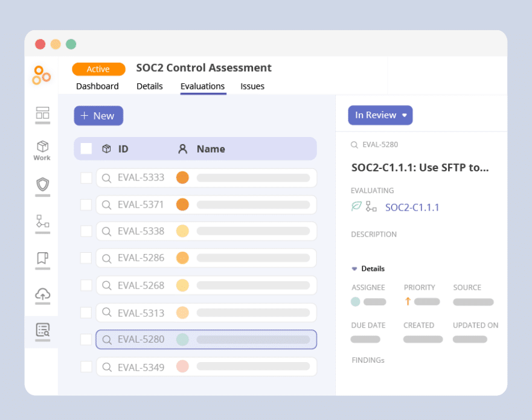
Task: Click the assignee color dot on EVAL-5349
Action: 182,366
